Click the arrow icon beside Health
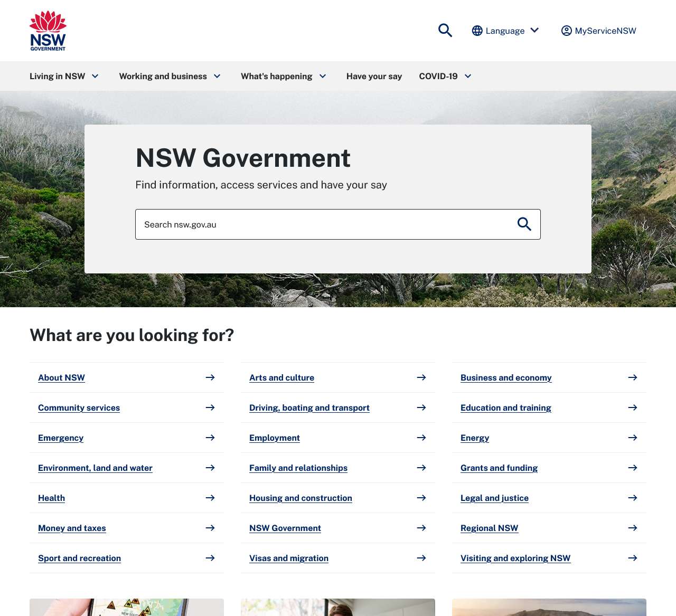The image size is (676, 616). pyautogui.click(x=210, y=498)
